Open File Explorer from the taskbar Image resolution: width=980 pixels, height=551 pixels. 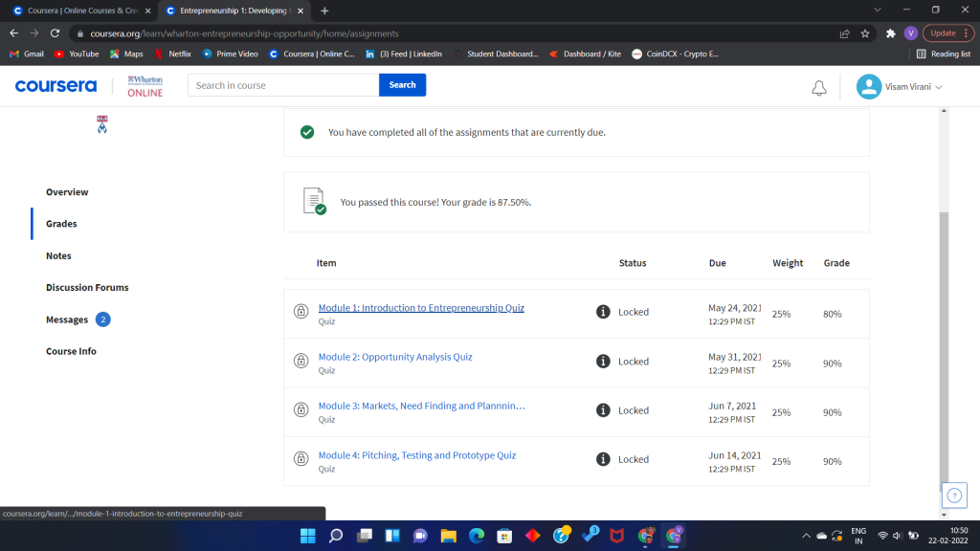pyautogui.click(x=448, y=536)
